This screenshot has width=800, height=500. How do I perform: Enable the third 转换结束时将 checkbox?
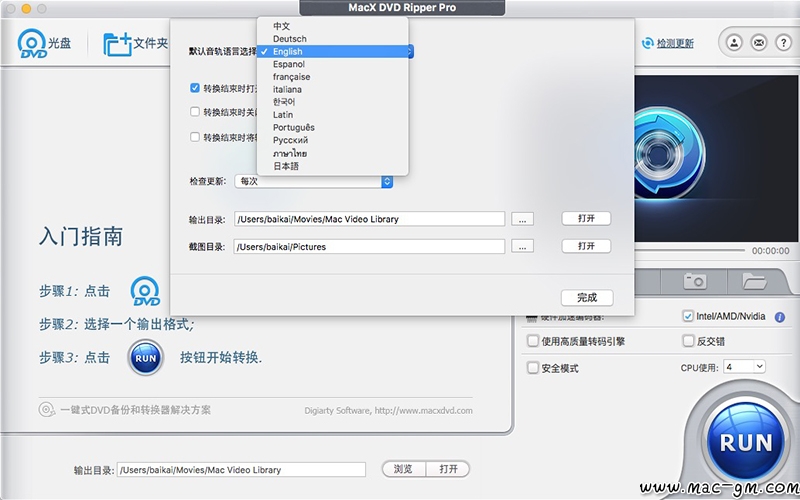pos(194,137)
